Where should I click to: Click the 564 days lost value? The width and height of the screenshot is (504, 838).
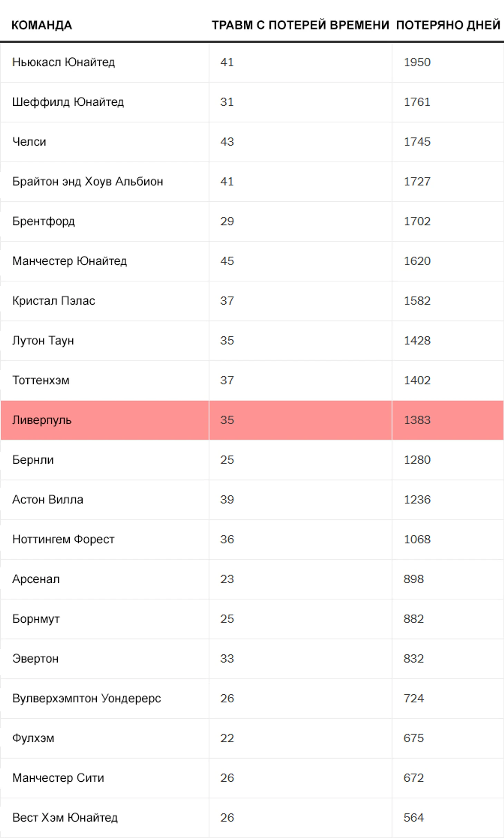(x=414, y=818)
